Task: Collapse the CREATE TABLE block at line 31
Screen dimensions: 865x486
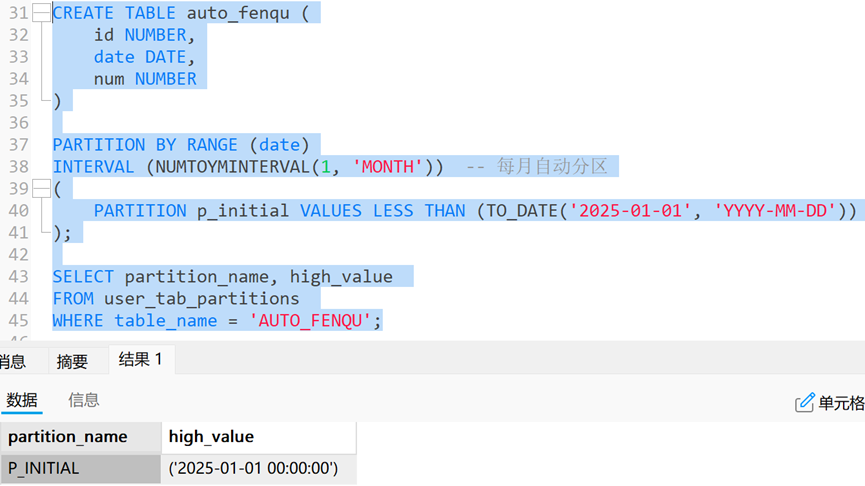Action: pos(40,13)
